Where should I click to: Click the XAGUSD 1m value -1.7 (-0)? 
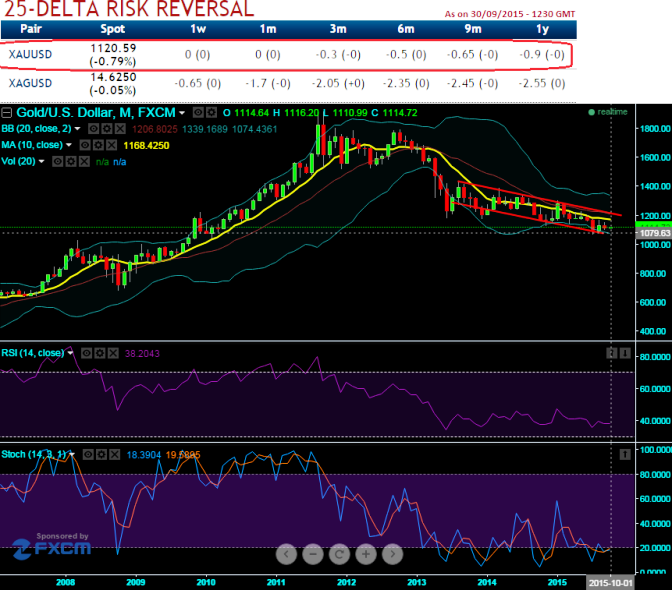pos(268,84)
